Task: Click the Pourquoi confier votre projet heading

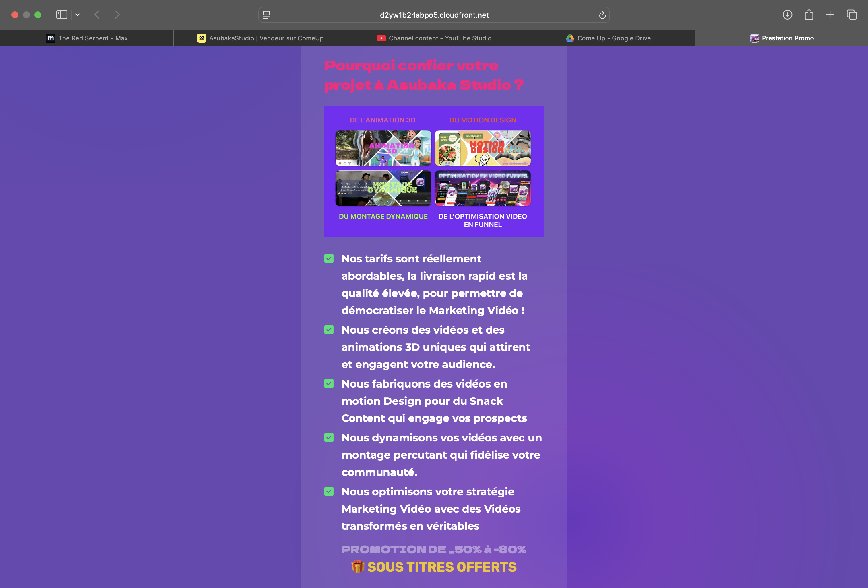Action: tap(424, 75)
